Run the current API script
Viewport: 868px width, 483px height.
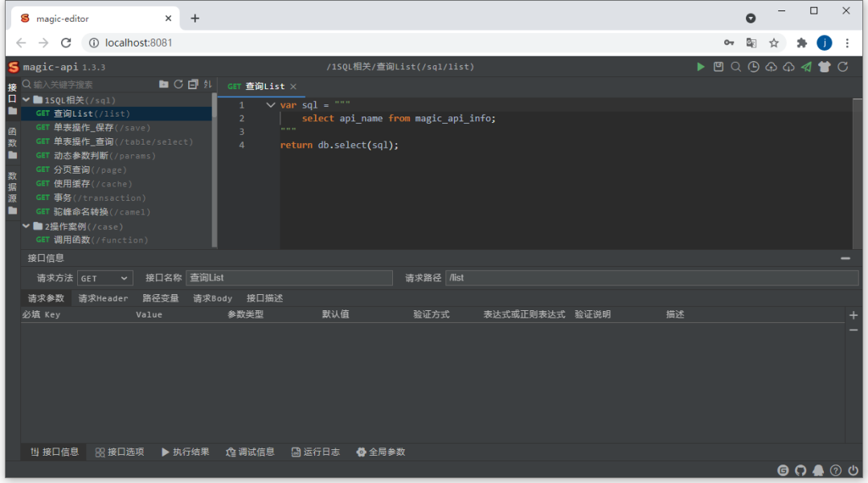pyautogui.click(x=701, y=67)
